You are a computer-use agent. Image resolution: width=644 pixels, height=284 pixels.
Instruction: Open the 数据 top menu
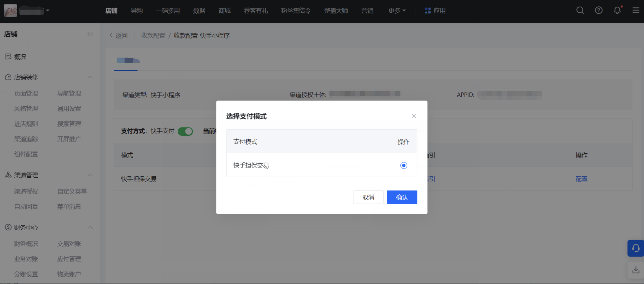click(x=199, y=11)
